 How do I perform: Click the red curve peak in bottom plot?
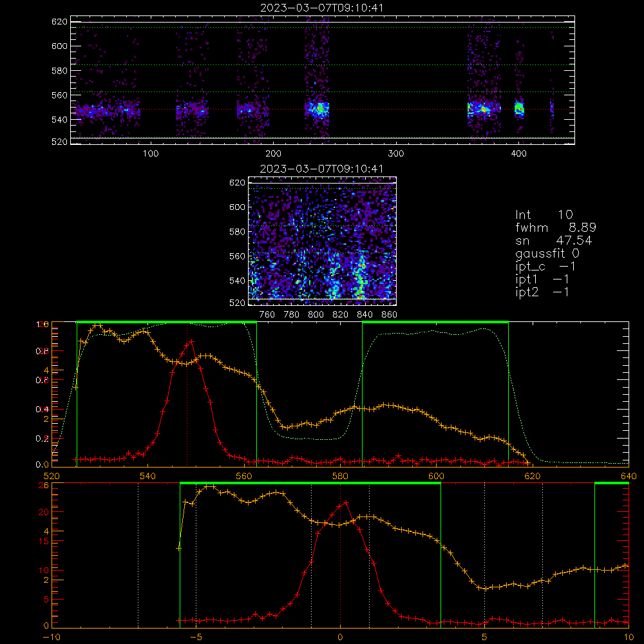(346, 503)
